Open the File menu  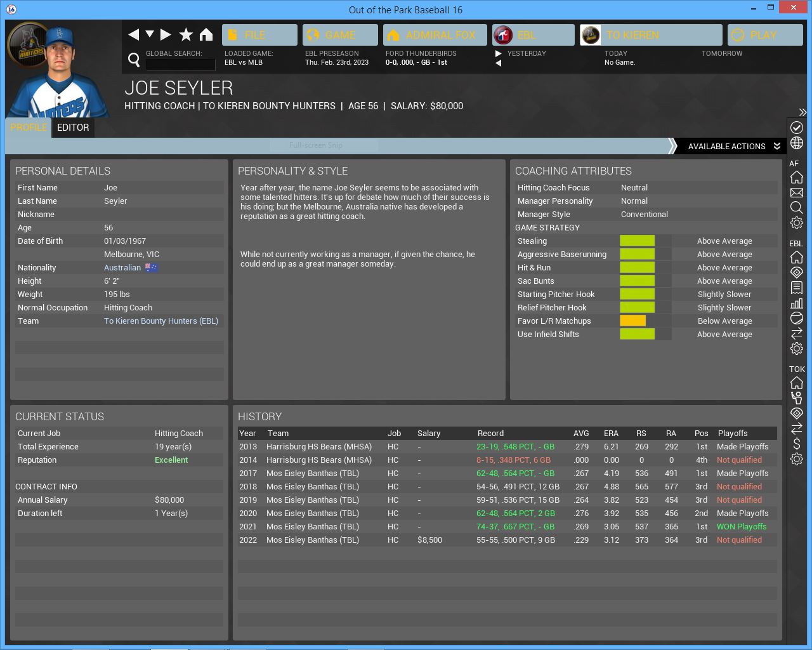(x=259, y=35)
